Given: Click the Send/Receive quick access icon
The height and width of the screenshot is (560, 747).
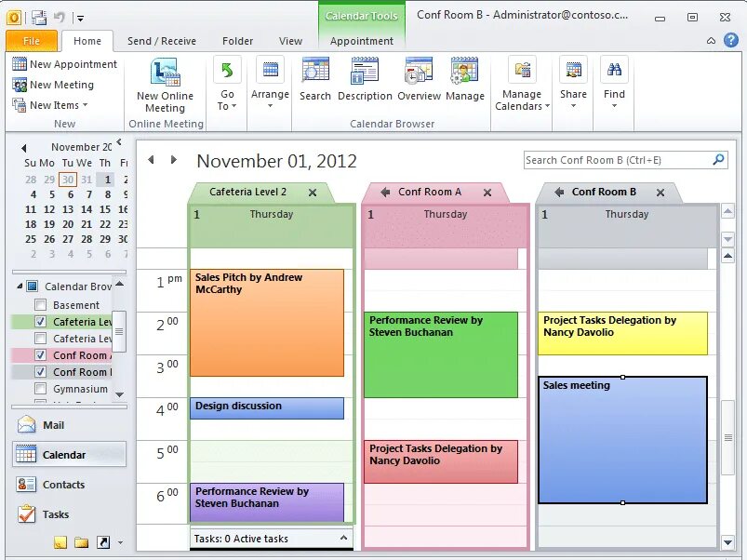Looking at the screenshot, I should coord(38,18).
